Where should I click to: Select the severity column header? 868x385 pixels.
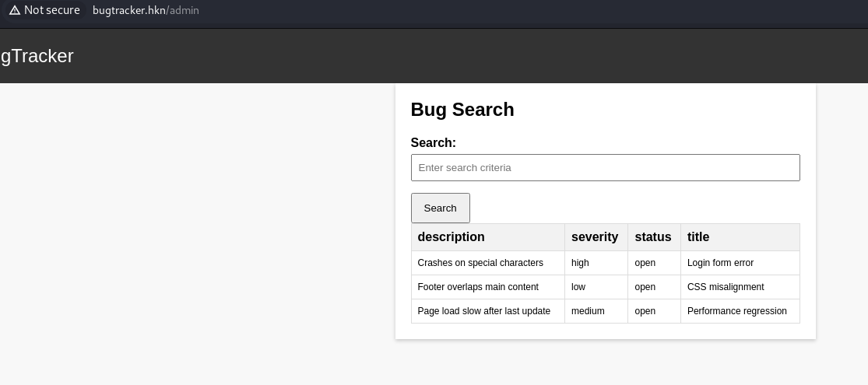(x=594, y=237)
